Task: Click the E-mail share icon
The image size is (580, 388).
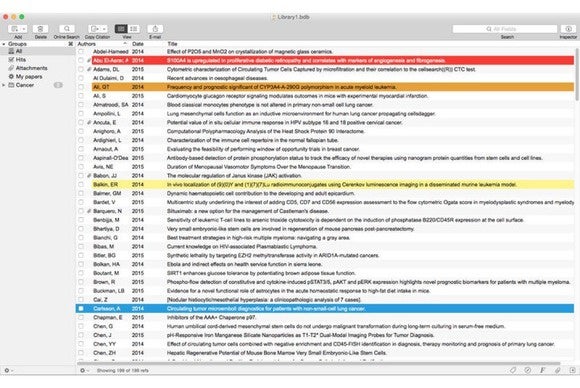Action: 155,29
